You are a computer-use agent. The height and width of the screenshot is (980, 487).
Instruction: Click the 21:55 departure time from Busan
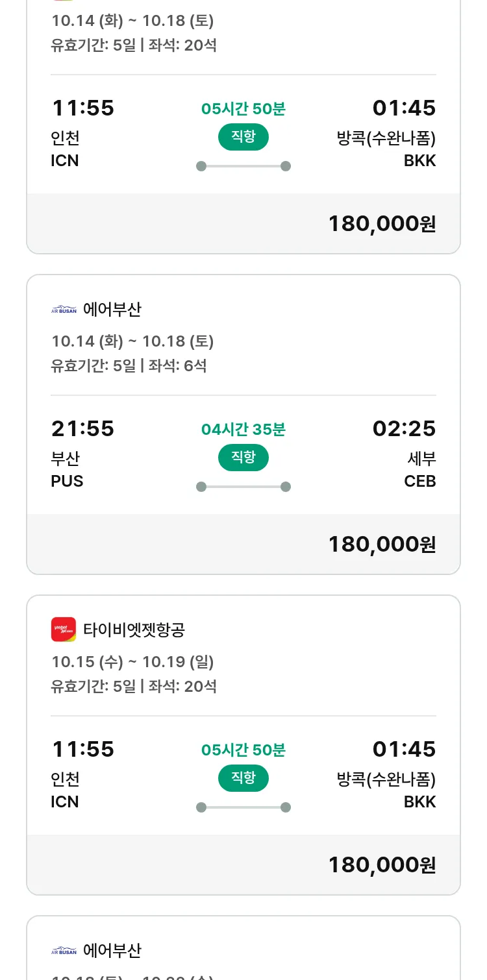(x=82, y=428)
